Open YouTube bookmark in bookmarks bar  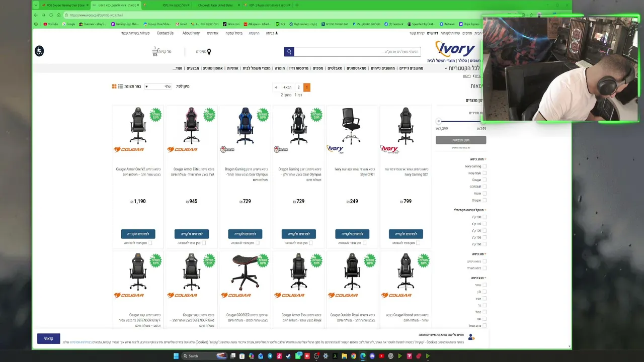[51, 24]
